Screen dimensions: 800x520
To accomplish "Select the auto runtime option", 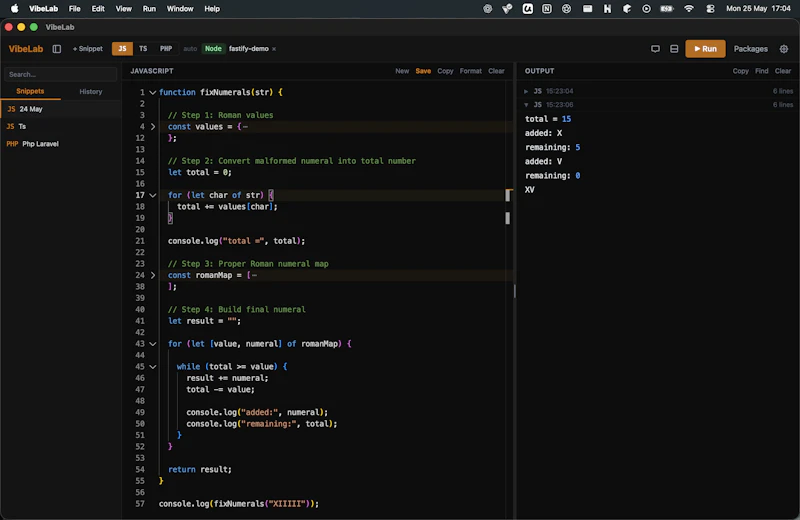I will (x=190, y=49).
